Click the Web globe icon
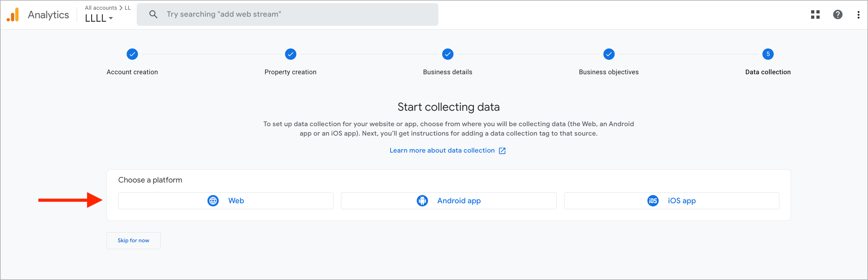The height and width of the screenshot is (280, 868). coord(213,201)
